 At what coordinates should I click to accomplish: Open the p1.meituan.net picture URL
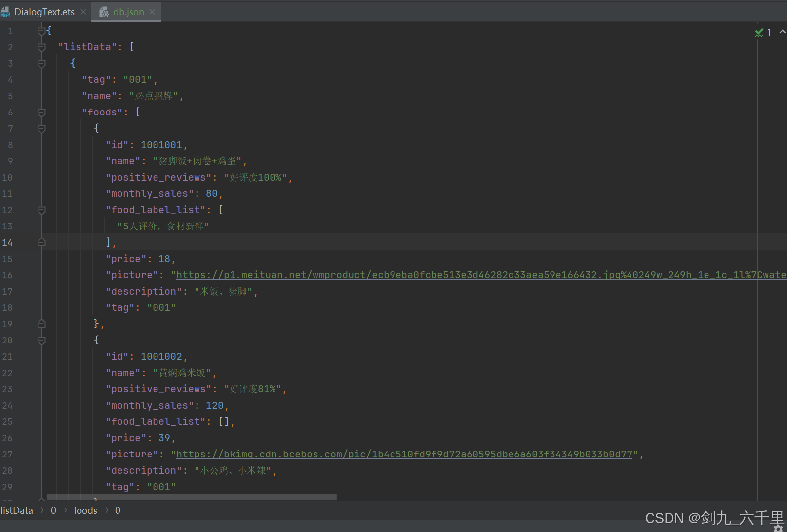tap(481, 275)
